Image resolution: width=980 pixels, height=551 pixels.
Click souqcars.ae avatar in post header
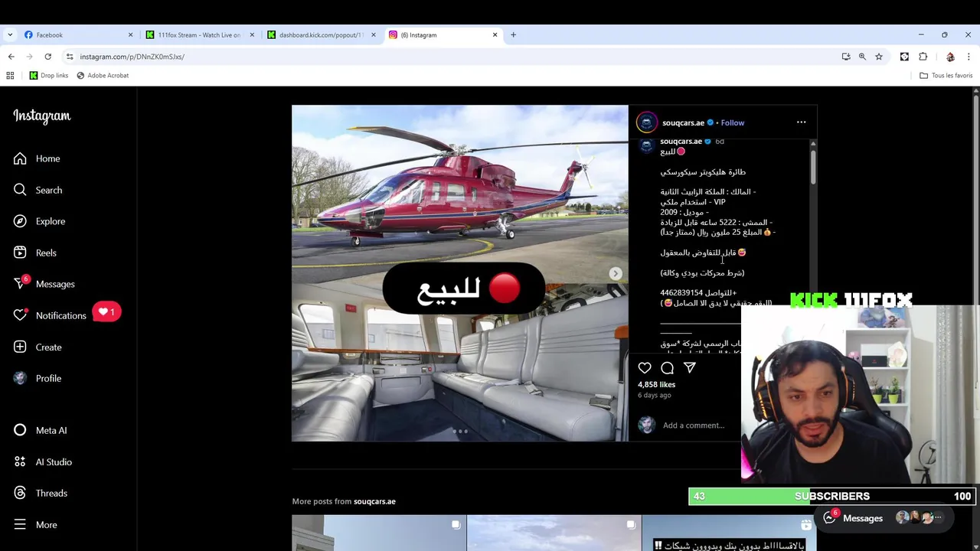click(647, 122)
